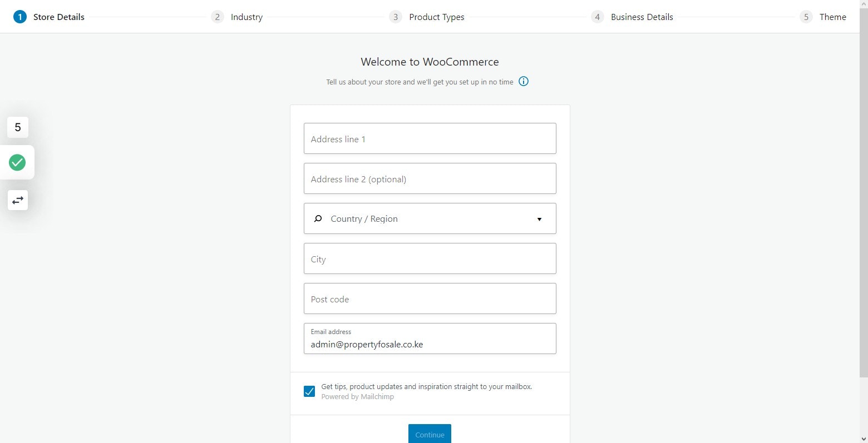Viewport: 868px width, 443px height.
Task: Click the green checkmark icon
Action: [17, 162]
